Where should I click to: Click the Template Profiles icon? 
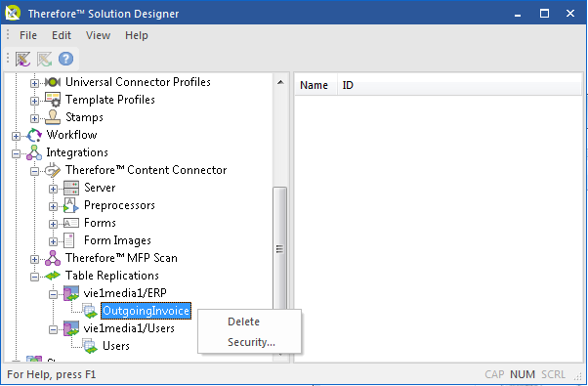point(53,100)
